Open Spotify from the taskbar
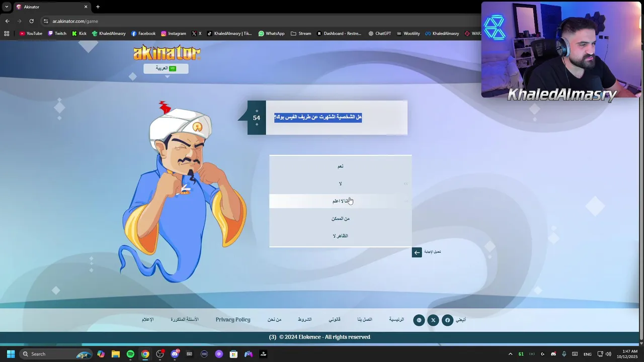 pos(130,354)
